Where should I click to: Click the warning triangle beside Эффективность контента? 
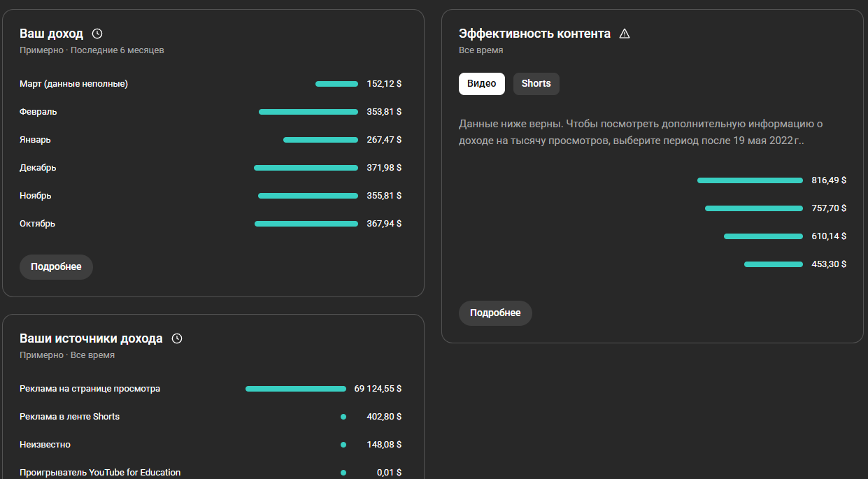[625, 34]
